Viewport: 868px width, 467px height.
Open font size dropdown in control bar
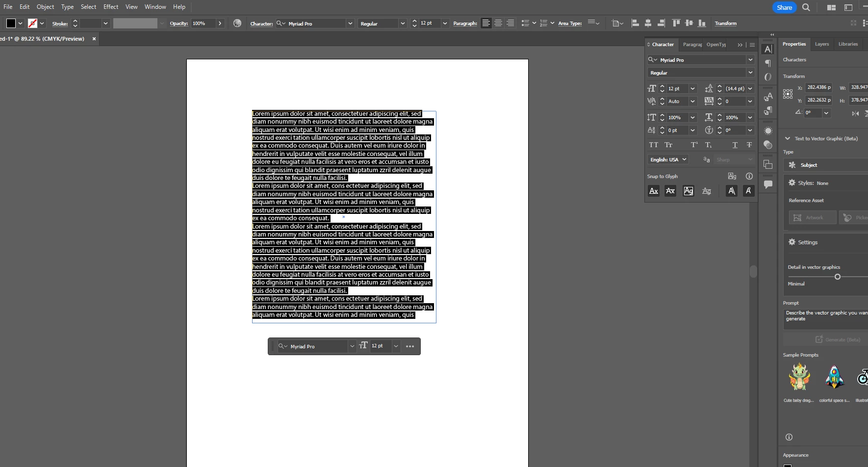pyautogui.click(x=445, y=23)
